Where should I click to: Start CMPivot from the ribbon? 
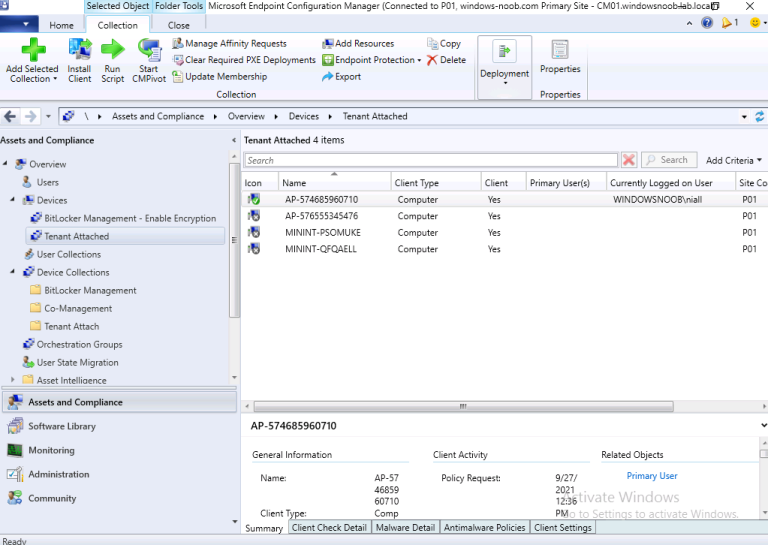click(x=149, y=50)
